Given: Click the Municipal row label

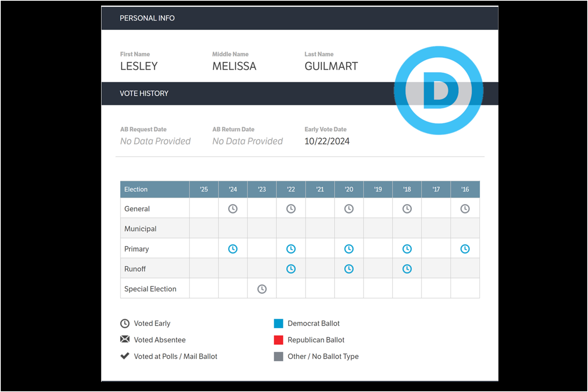Looking at the screenshot, I should pos(140,229).
